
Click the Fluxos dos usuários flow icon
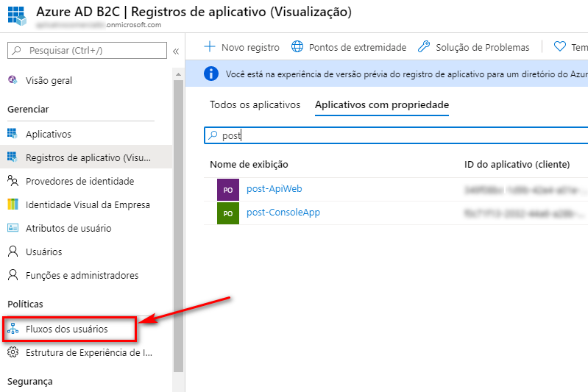(x=12, y=329)
